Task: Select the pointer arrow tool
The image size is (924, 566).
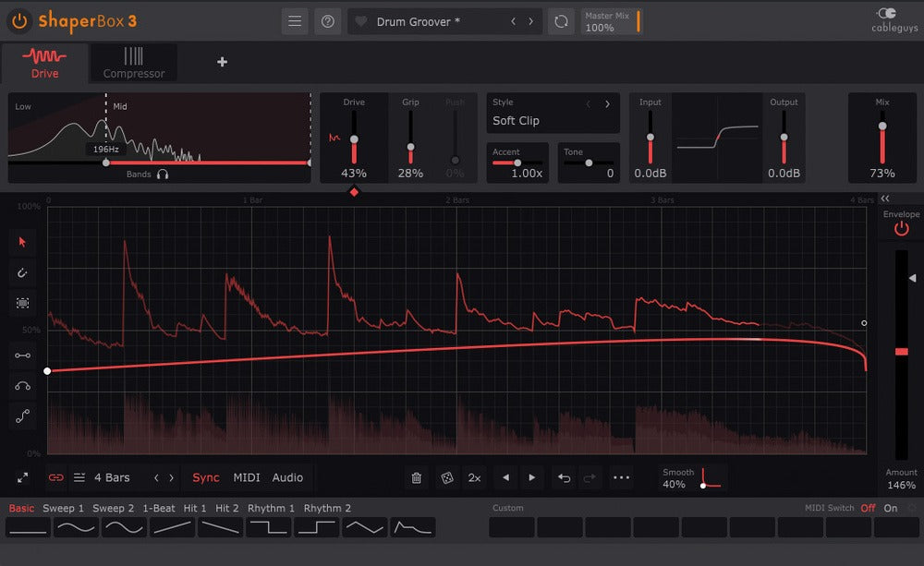Action: (x=22, y=242)
